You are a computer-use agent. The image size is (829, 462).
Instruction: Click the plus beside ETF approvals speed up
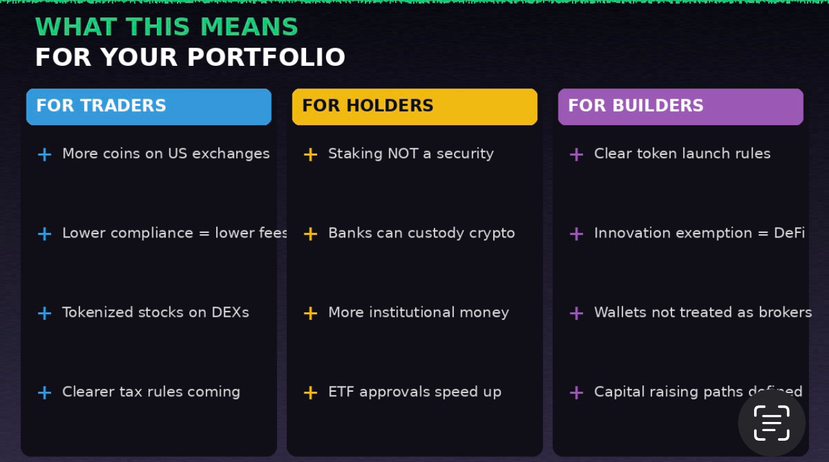310,392
